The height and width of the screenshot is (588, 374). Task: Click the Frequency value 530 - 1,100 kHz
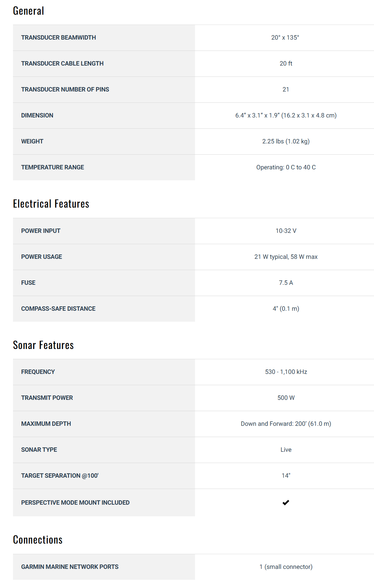(286, 372)
